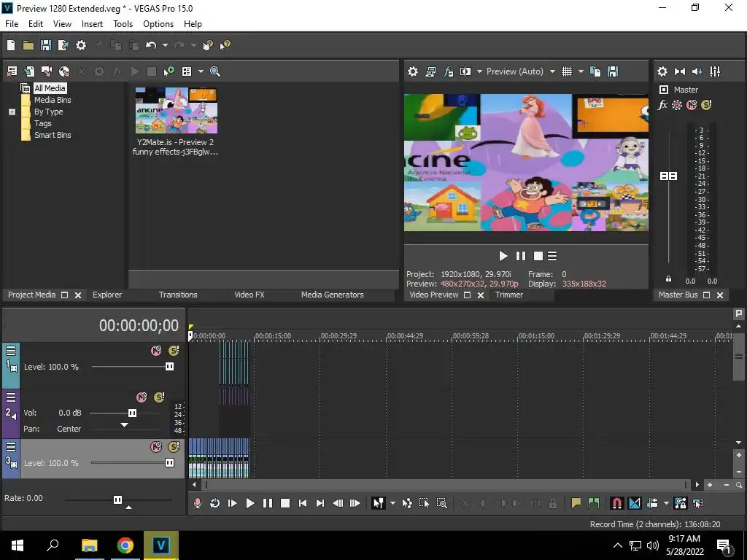Toggle the preview Overlays grid icon
The width and height of the screenshot is (747, 560).
(x=566, y=71)
